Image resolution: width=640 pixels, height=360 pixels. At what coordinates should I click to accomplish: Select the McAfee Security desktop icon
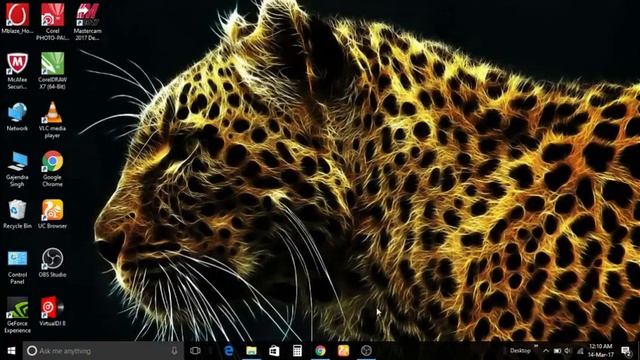coord(17,71)
